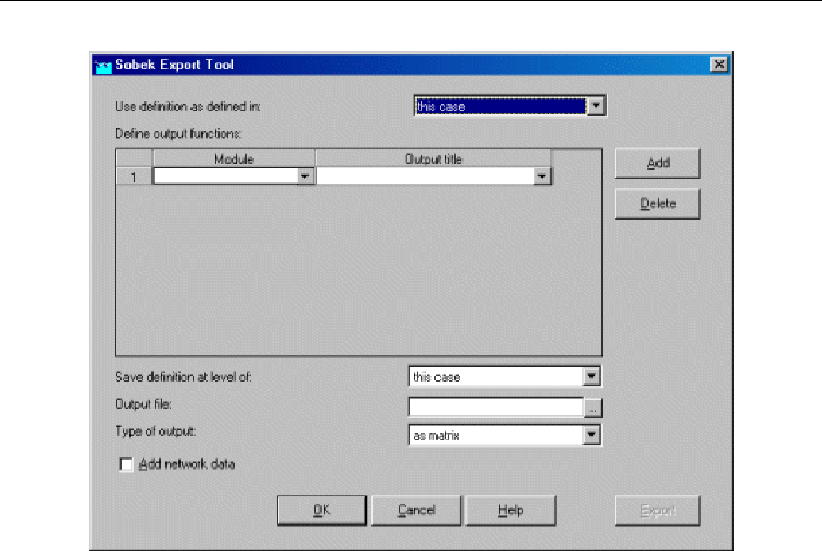The image size is (822, 551).
Task: Click the Add button
Action: coord(657,163)
